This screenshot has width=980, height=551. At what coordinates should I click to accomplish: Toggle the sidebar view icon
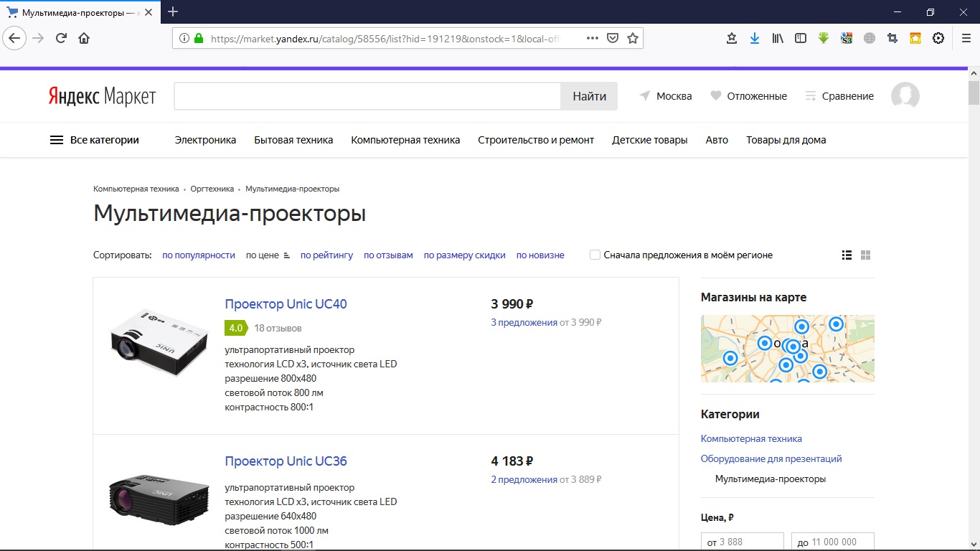[x=801, y=38]
